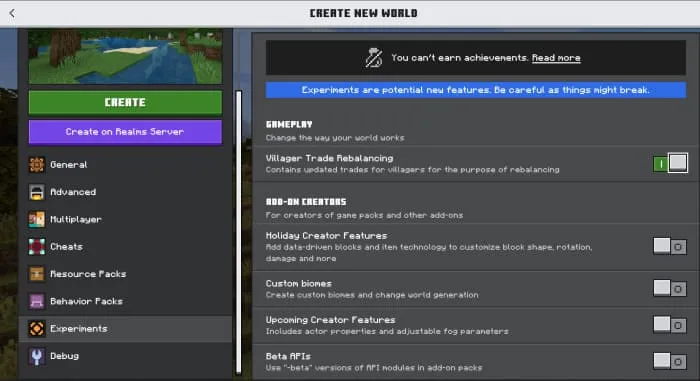Go back using the top-left arrow
This screenshot has height=381, width=700.
click(12, 13)
